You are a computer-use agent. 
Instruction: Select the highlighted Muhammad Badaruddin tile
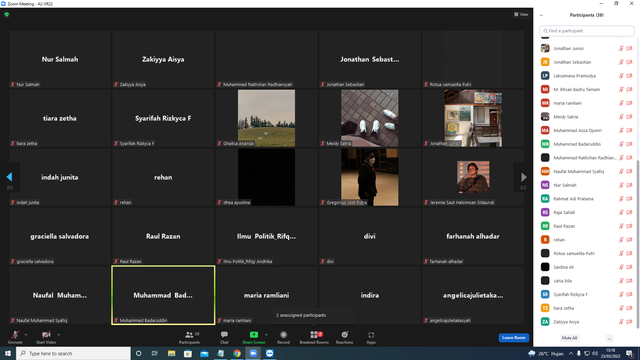163,295
